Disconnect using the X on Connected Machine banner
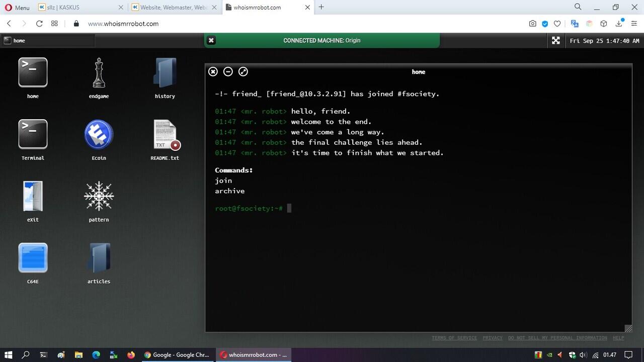The image size is (644, 362). tap(211, 40)
